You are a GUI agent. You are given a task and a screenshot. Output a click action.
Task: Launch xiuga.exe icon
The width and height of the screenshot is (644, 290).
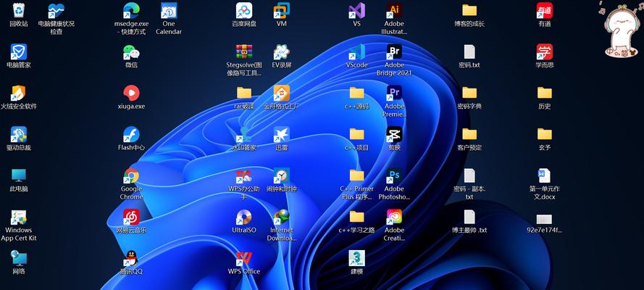131,94
